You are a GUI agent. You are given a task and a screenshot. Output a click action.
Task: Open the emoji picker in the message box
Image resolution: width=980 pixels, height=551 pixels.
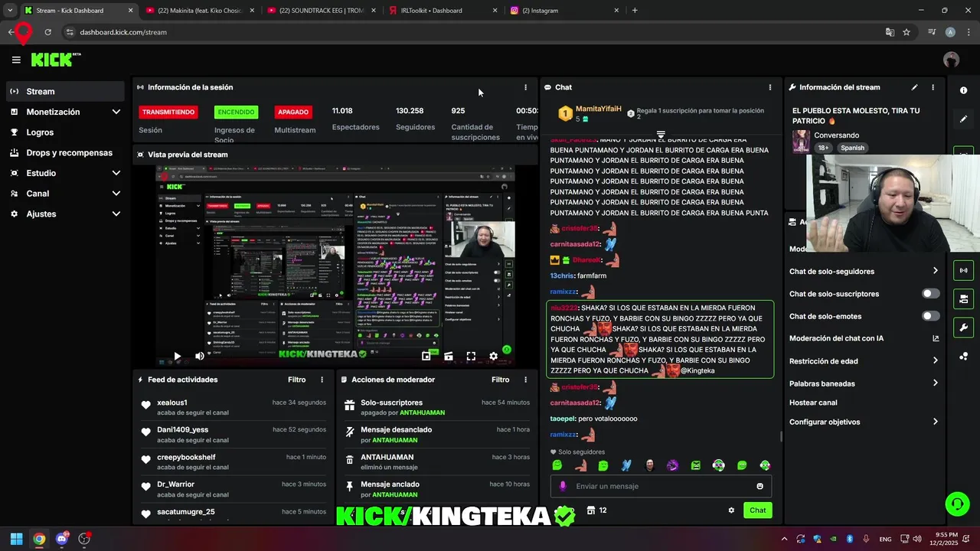pos(759,486)
